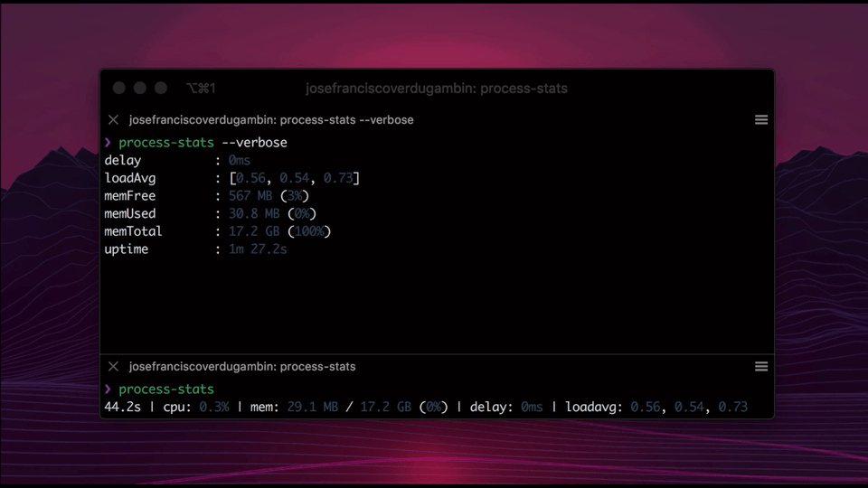The height and width of the screenshot is (488, 868).
Task: Click the zoom window dot
Action: pyautogui.click(x=161, y=88)
